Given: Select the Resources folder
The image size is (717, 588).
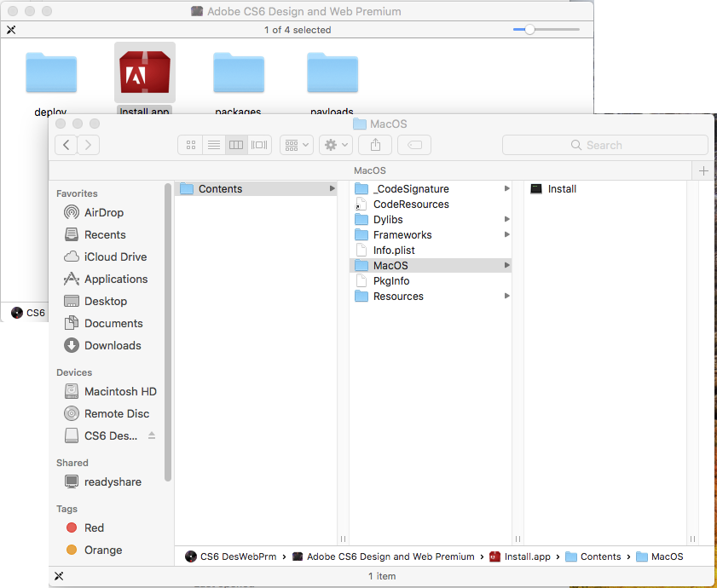Looking at the screenshot, I should pos(431,297).
